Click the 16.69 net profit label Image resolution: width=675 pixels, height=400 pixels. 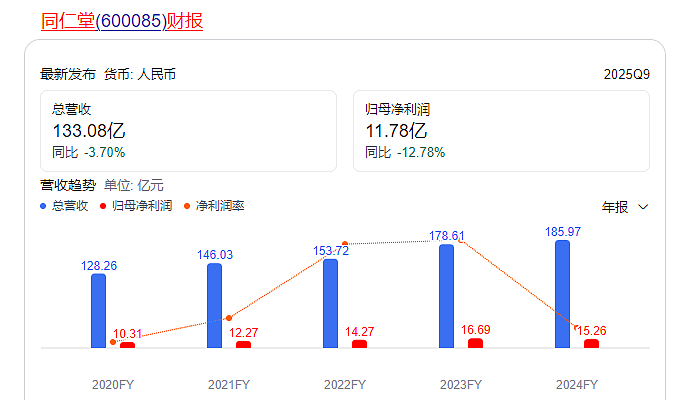coord(476,330)
